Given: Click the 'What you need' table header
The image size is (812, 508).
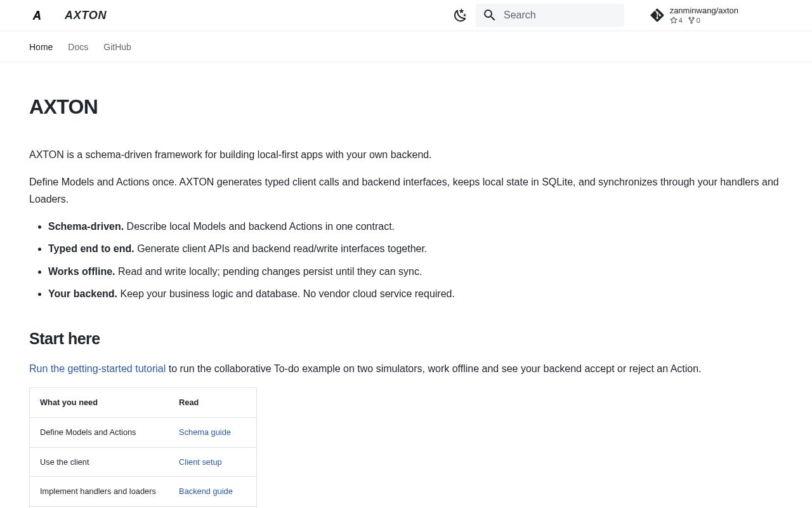Looking at the screenshot, I should coord(69,403).
